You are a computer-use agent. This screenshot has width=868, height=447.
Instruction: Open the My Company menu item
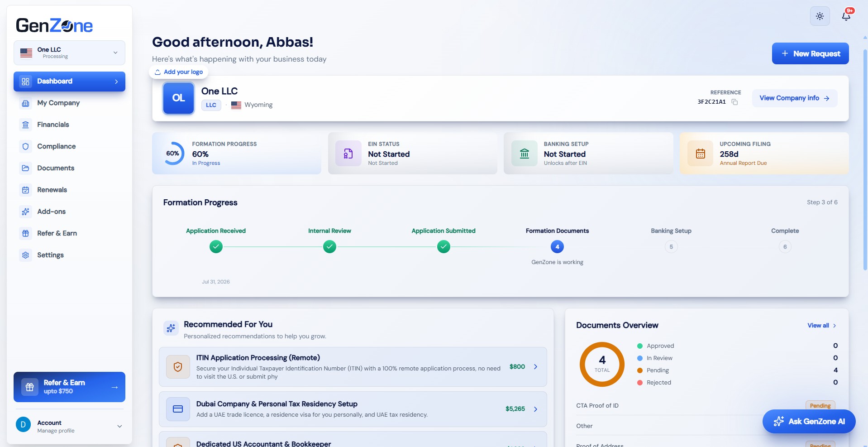[69, 103]
